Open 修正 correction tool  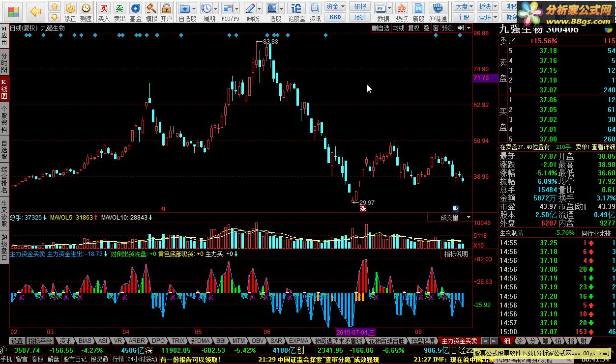pos(70,12)
